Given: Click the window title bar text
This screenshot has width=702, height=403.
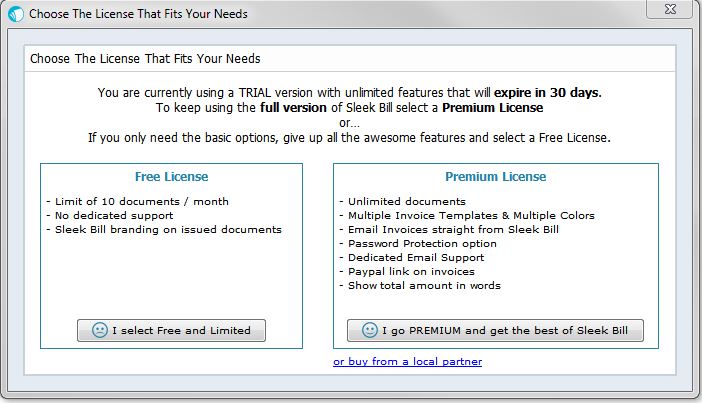Looking at the screenshot, I should point(138,14).
